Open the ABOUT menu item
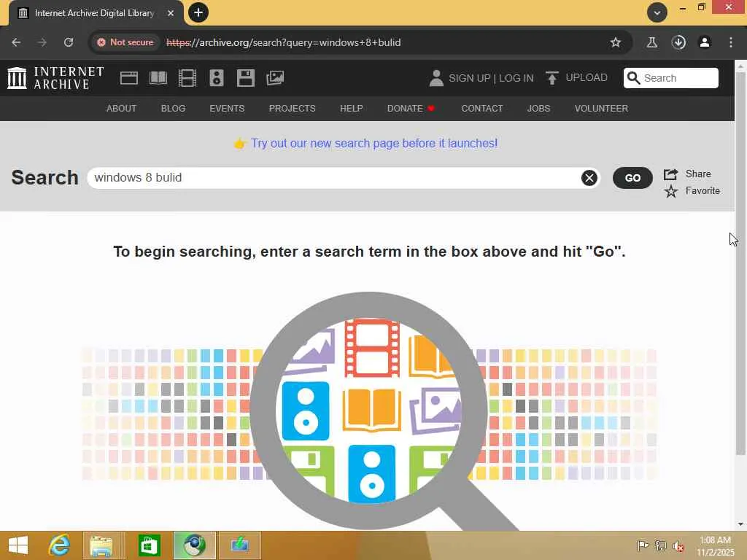Screen dimensions: 747x560 (121, 109)
